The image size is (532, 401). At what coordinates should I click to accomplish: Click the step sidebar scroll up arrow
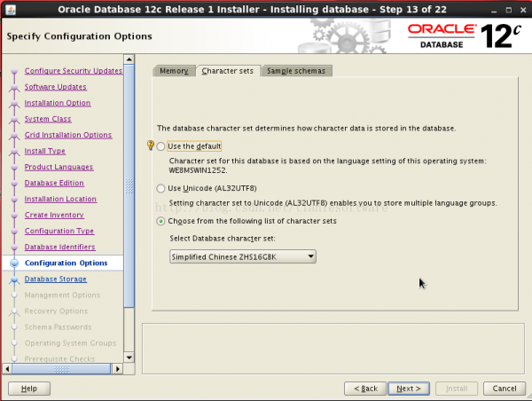(129, 59)
